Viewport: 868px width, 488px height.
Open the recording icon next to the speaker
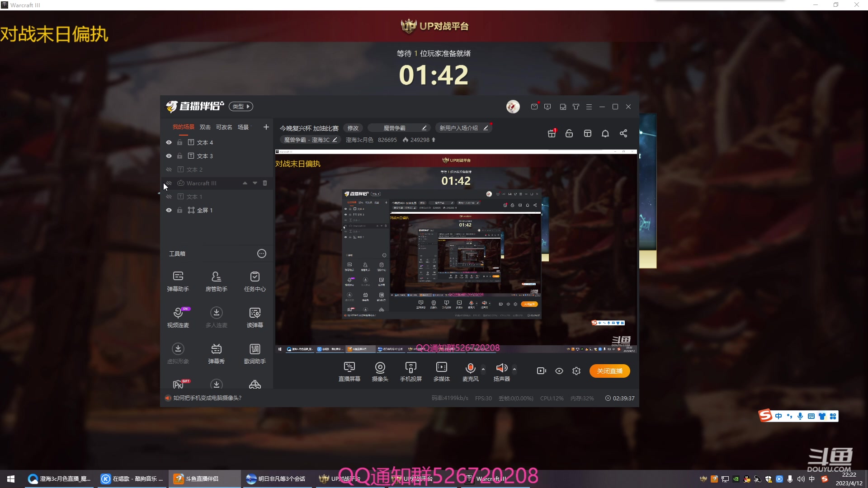[541, 371]
